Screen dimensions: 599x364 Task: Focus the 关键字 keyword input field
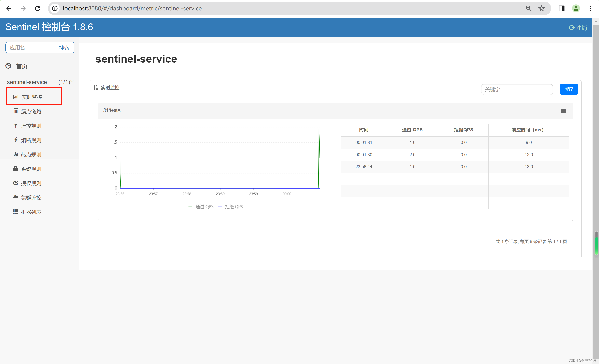point(517,89)
